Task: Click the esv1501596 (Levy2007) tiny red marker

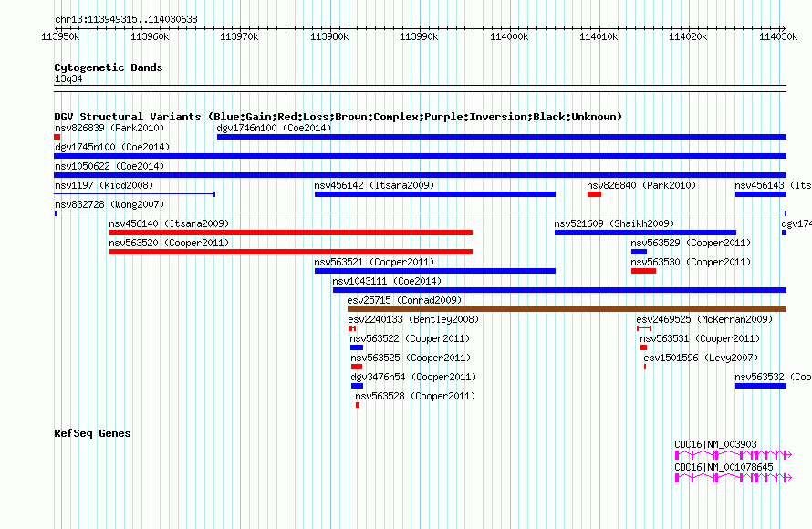Action: tap(645, 367)
